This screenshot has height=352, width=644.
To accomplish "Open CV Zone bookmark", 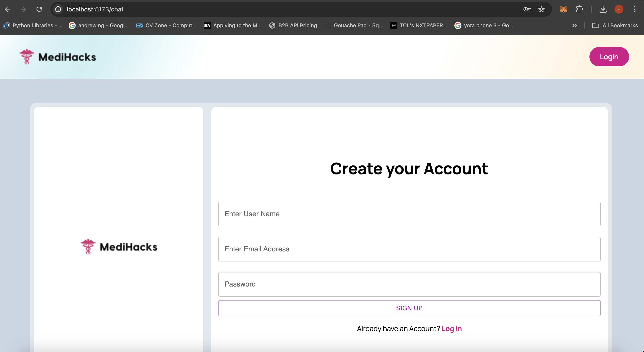I will [x=166, y=25].
